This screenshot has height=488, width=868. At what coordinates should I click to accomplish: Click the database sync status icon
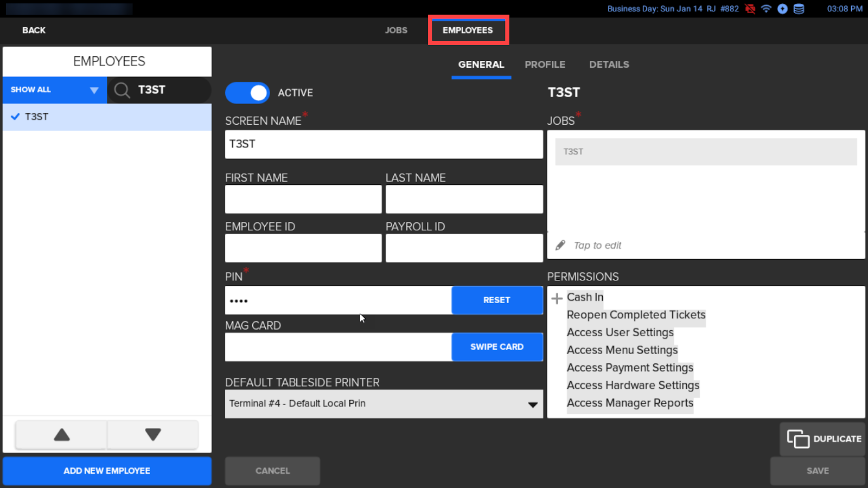799,9
